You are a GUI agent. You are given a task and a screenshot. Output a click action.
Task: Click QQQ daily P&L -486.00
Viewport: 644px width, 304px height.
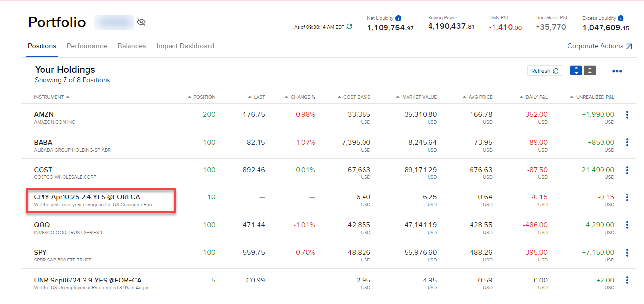tap(536, 225)
